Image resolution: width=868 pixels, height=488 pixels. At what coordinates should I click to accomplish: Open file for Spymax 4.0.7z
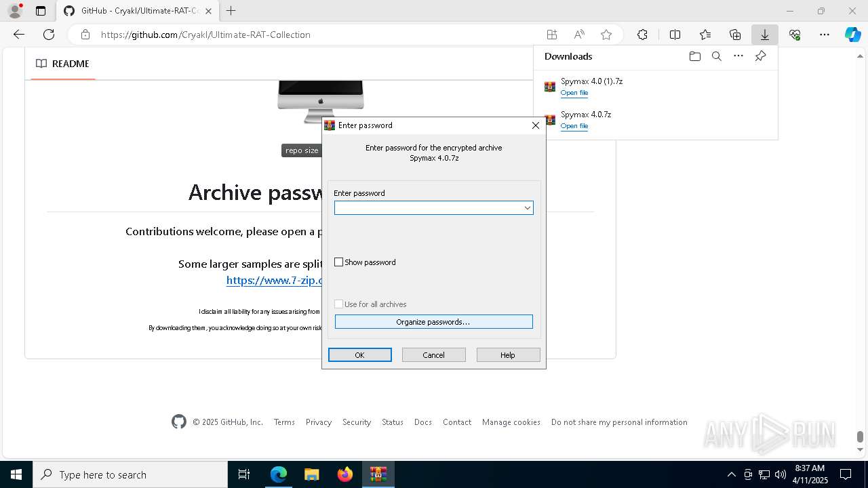pyautogui.click(x=574, y=126)
